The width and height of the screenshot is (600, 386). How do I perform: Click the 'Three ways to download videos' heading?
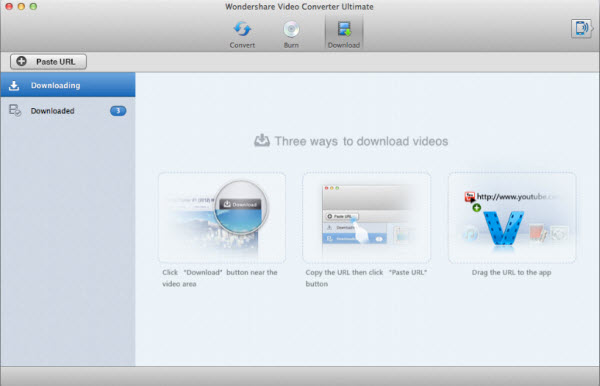pyautogui.click(x=361, y=141)
